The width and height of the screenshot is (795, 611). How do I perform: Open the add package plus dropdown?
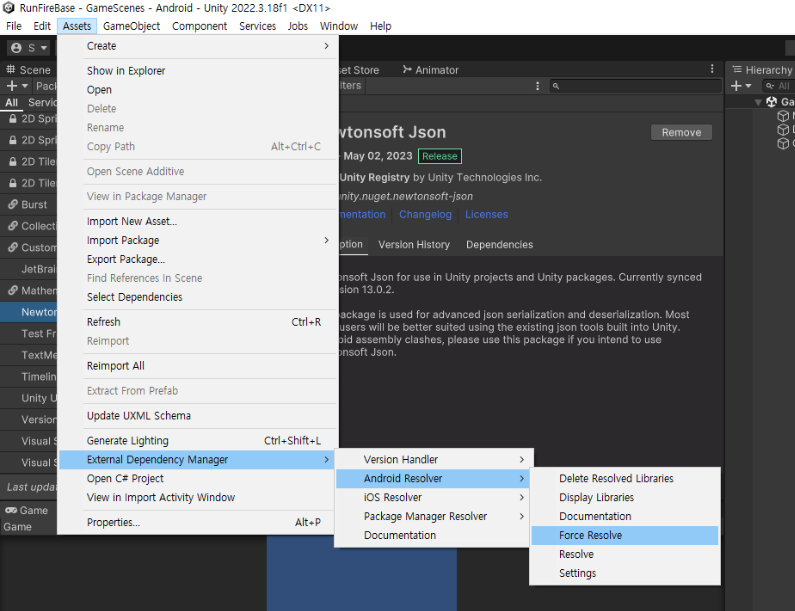(17, 86)
